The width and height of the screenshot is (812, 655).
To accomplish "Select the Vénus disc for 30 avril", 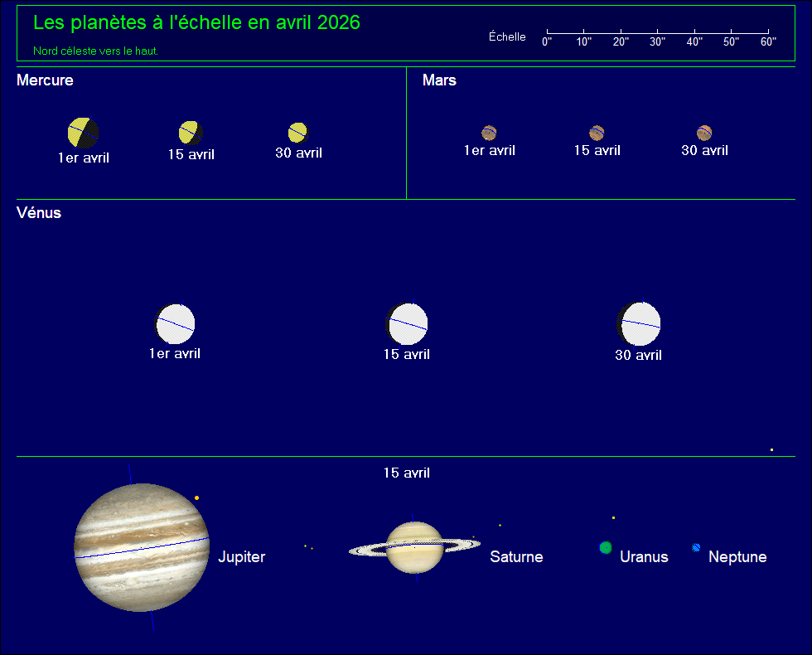I will point(639,324).
